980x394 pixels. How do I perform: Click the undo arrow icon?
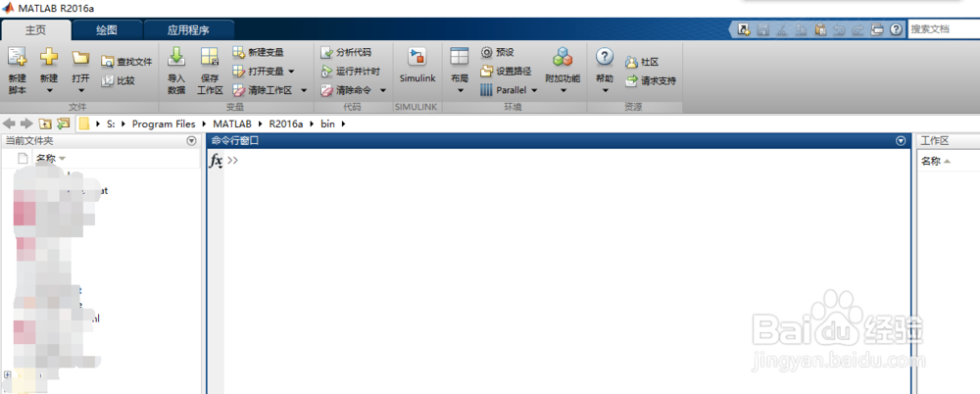pyautogui.click(x=840, y=28)
